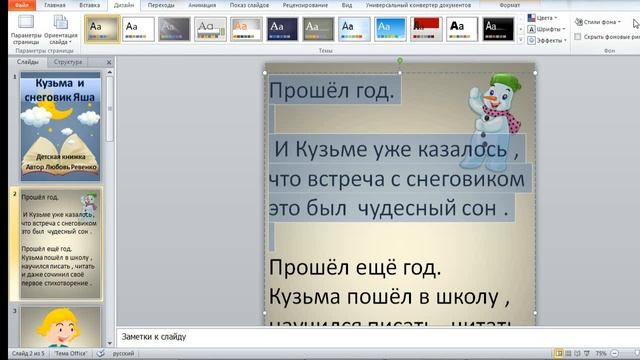Screen dimensions: 640x360
Task: Click the Эффекты theme effects icon
Action: click(x=531, y=40)
